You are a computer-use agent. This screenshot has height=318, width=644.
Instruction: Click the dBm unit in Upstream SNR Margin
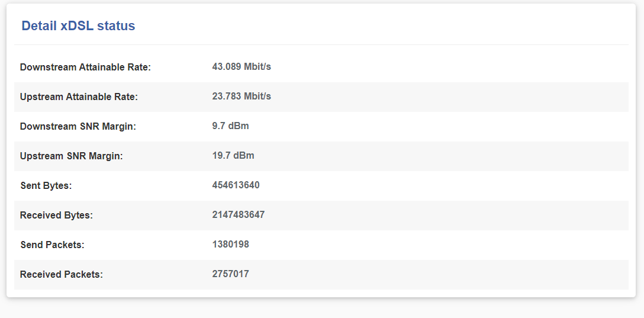[x=244, y=156]
